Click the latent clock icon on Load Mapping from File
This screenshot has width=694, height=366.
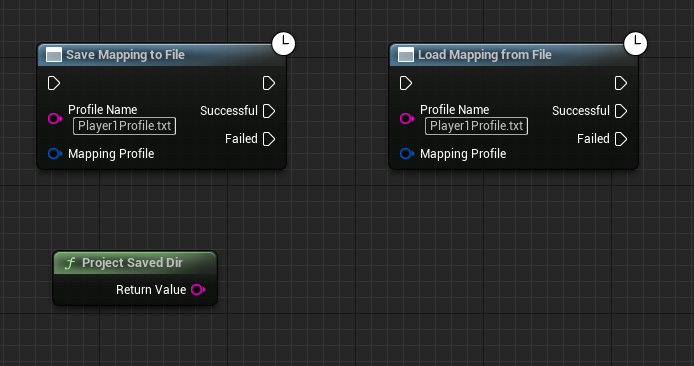(x=635, y=43)
